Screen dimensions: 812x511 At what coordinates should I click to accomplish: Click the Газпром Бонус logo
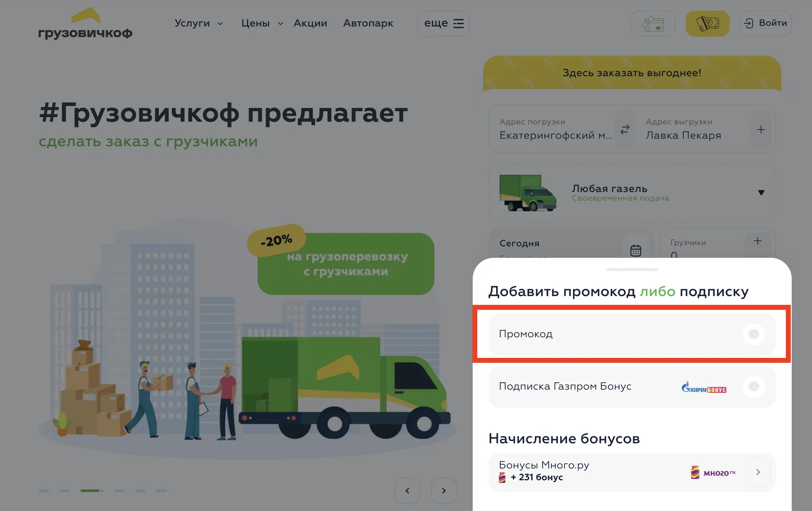point(704,387)
